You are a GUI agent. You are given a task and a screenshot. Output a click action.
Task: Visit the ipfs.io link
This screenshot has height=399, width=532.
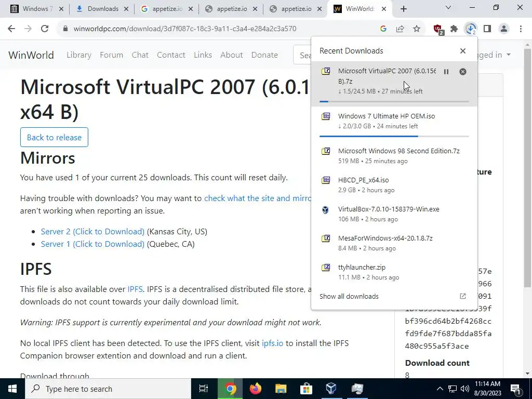(272, 343)
